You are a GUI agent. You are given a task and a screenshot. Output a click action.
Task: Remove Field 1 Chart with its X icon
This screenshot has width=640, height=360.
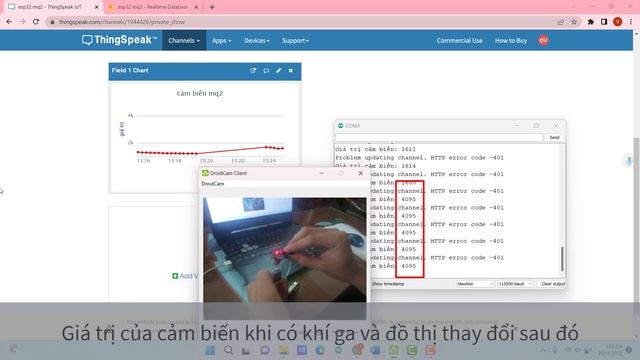291,71
